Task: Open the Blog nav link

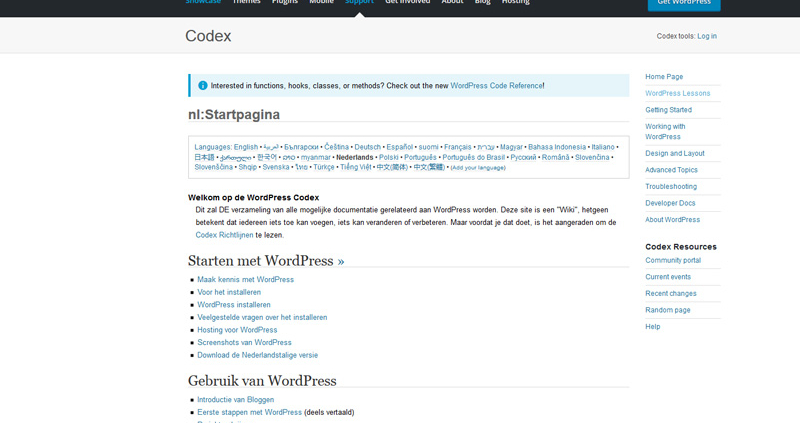Action: (483, 2)
